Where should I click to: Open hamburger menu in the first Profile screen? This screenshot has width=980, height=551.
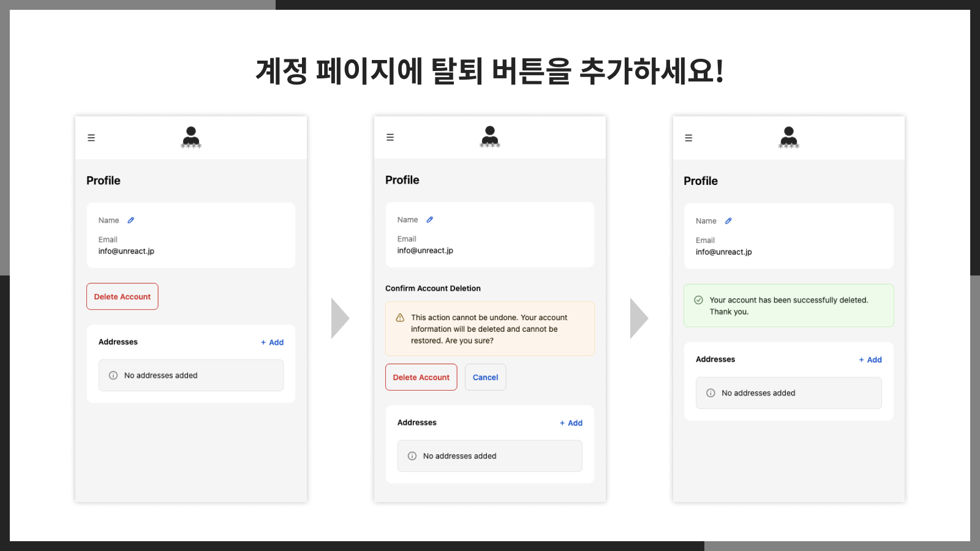point(91,138)
